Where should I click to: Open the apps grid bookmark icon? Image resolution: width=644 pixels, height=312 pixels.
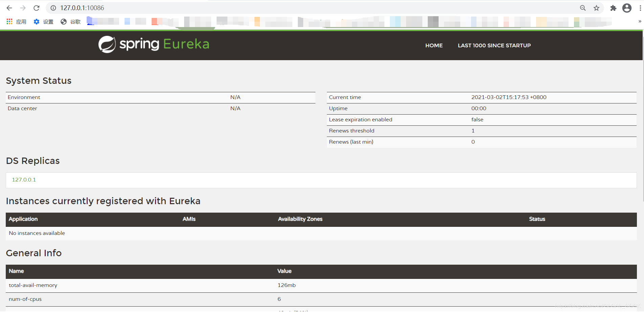tap(9, 22)
